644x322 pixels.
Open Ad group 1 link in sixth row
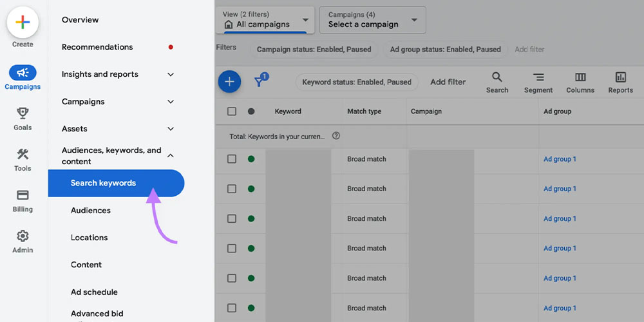coord(560,308)
